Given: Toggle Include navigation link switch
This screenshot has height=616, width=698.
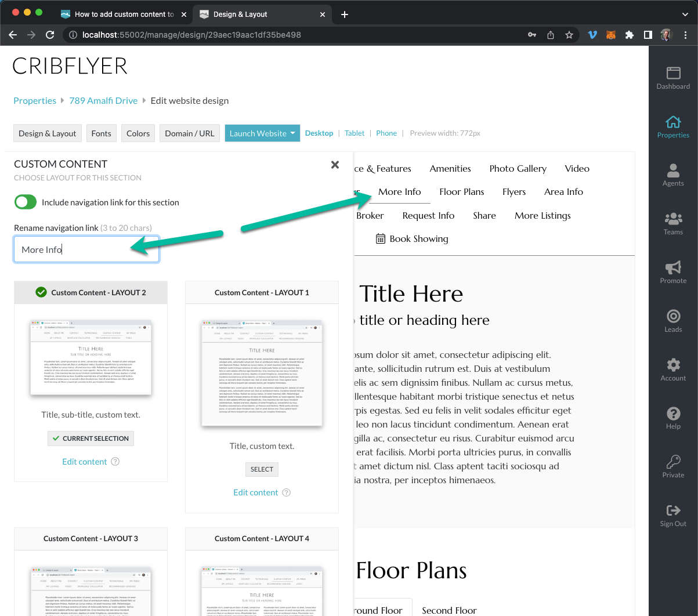Looking at the screenshot, I should coord(26,202).
